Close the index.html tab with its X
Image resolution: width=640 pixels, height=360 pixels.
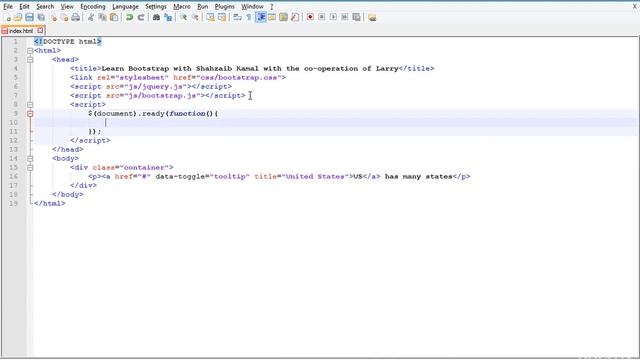tap(40, 30)
